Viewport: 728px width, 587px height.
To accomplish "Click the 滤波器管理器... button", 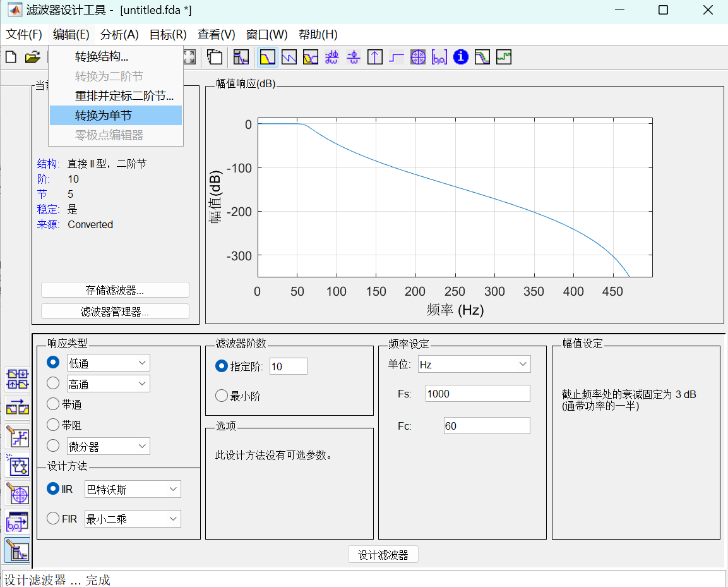I will point(115,312).
